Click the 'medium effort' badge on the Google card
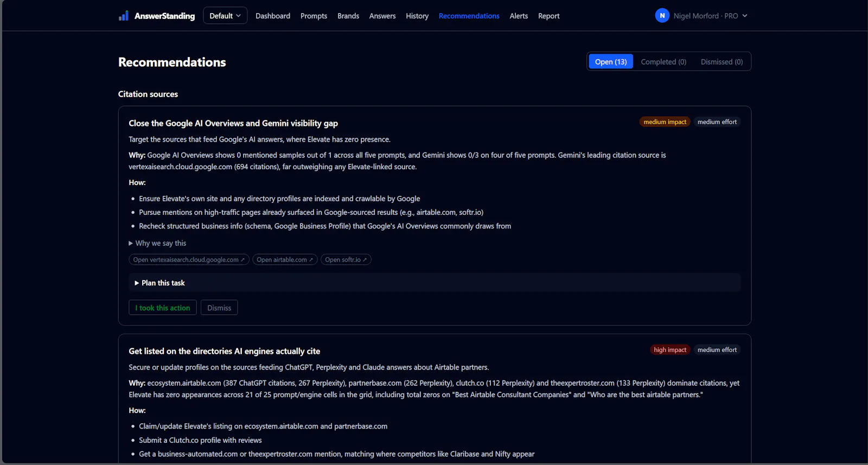Viewport: 868px width, 465px height. 717,122
